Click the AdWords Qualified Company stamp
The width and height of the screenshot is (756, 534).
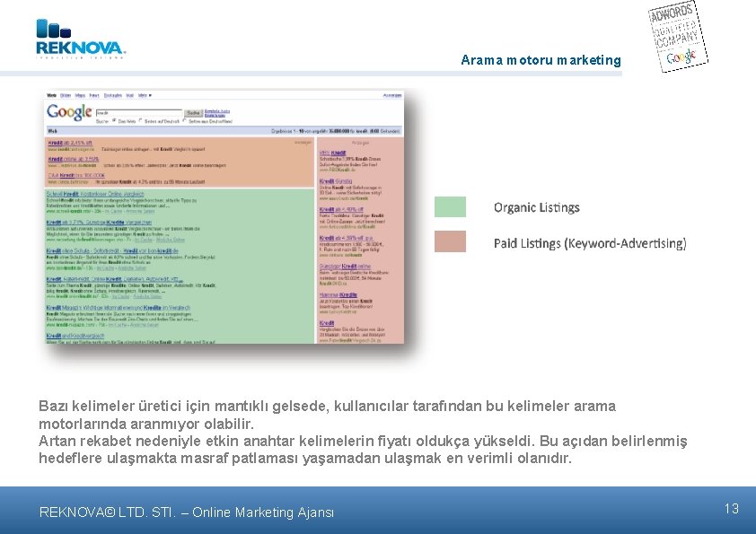click(677, 37)
